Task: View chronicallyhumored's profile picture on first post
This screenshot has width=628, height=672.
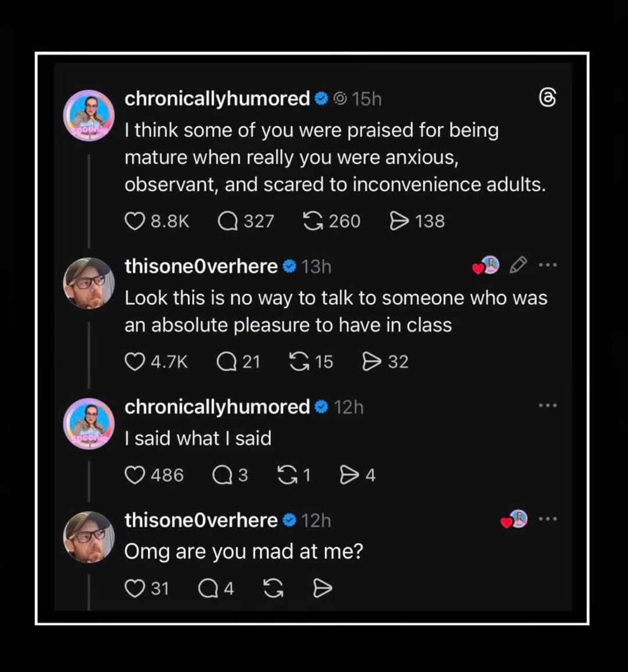Action: point(89,115)
